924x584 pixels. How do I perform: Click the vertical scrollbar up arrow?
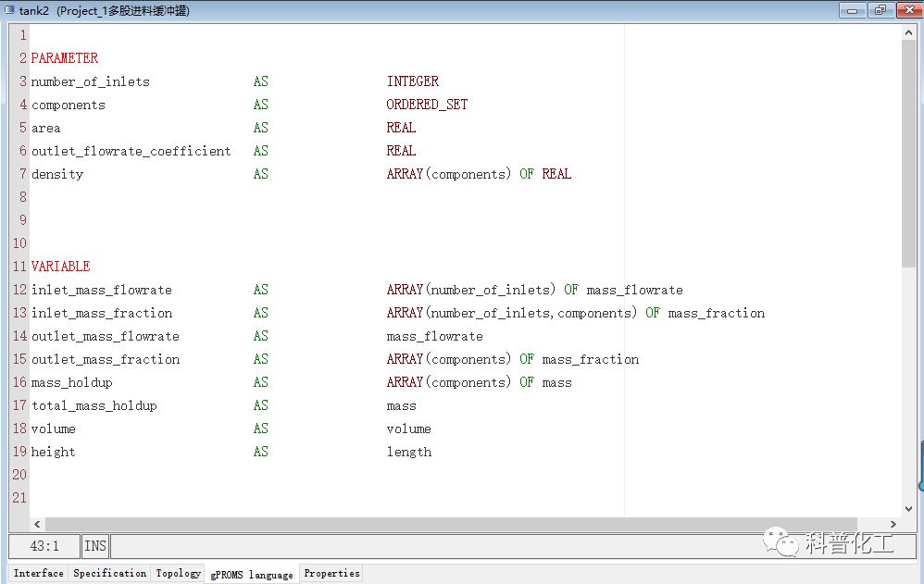click(908, 32)
